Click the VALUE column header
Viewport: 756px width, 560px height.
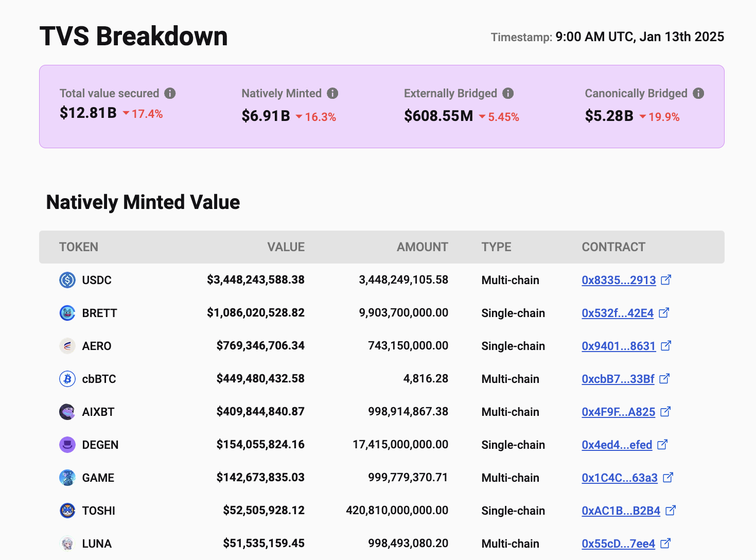286,247
